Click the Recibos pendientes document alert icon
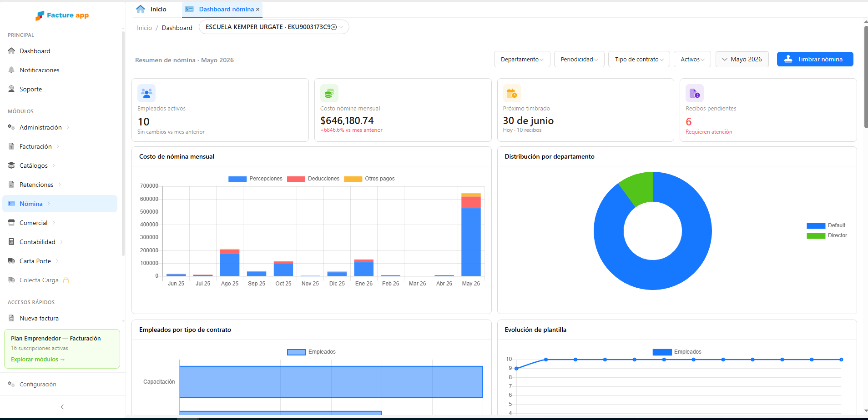Viewport: 868px width, 420px height. click(695, 93)
